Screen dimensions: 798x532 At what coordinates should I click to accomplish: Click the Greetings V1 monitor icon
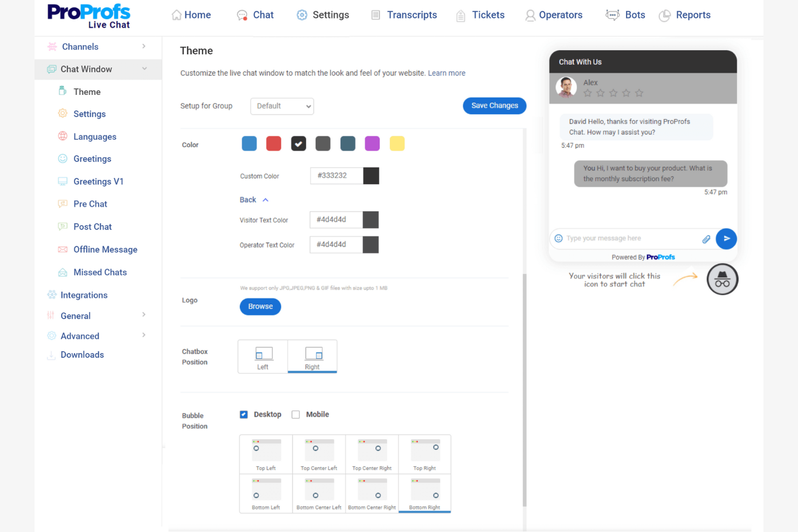[x=63, y=181]
